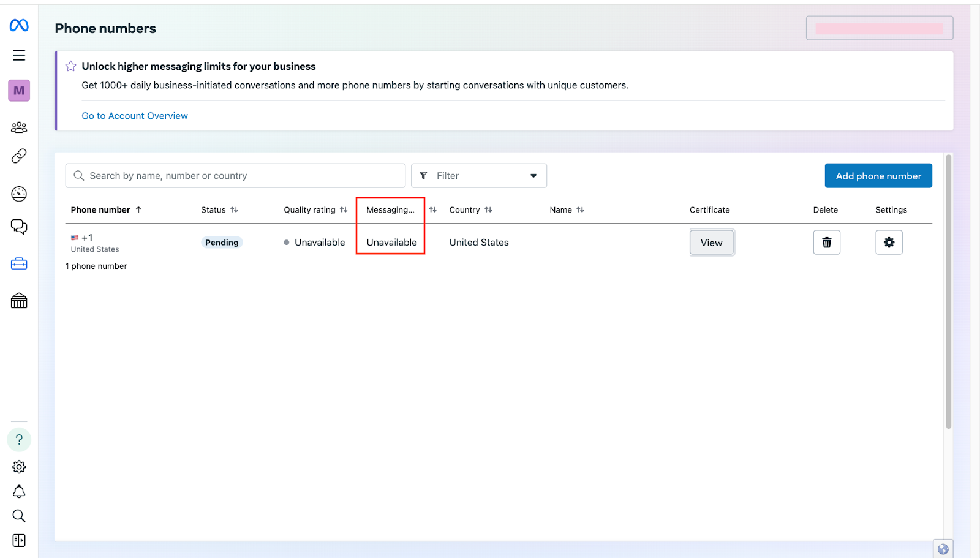Click the Meta logo icon
The width and height of the screenshot is (980, 558).
pyautogui.click(x=19, y=25)
